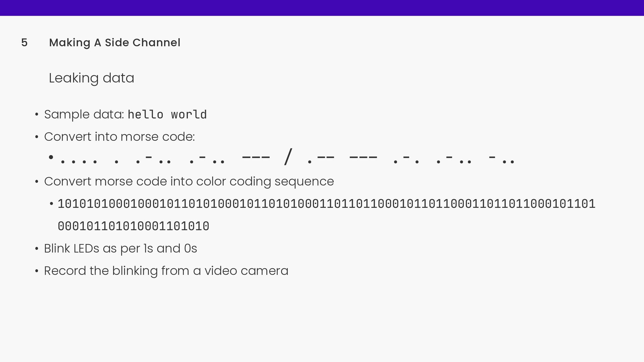The height and width of the screenshot is (362, 644).
Task: Click 'Convert into morse code:' line
Action: [119, 137]
